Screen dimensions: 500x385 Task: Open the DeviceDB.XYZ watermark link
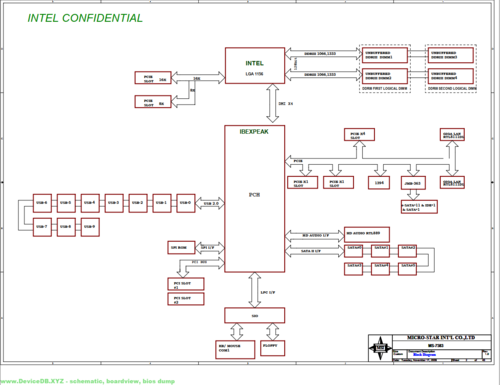tap(87, 381)
